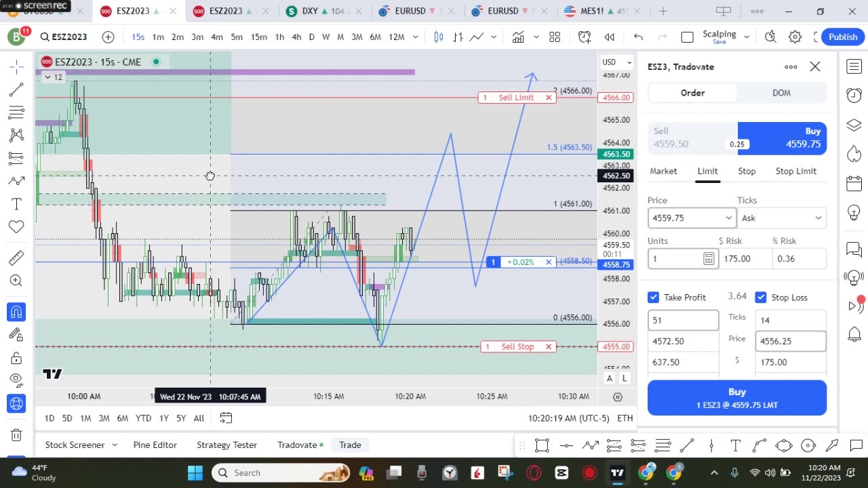Select the Sell 4559.50 side
The height and width of the screenshot is (488, 868).
click(692, 138)
